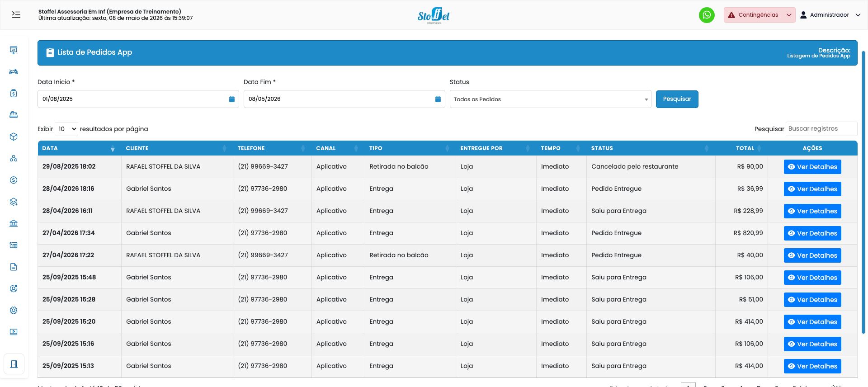Open the three circles sidebar icon
868x387 pixels.
[x=14, y=158]
